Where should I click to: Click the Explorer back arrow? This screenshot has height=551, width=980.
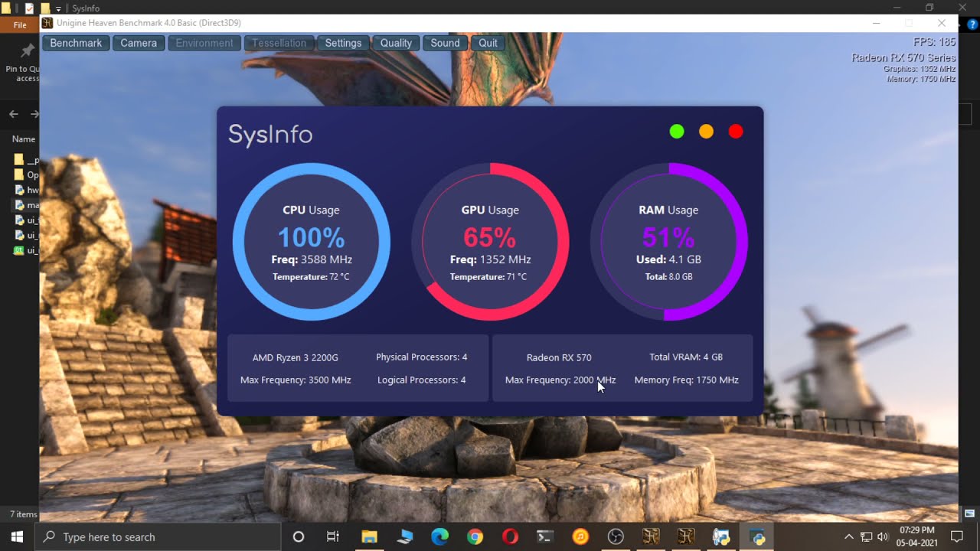pyautogui.click(x=14, y=114)
